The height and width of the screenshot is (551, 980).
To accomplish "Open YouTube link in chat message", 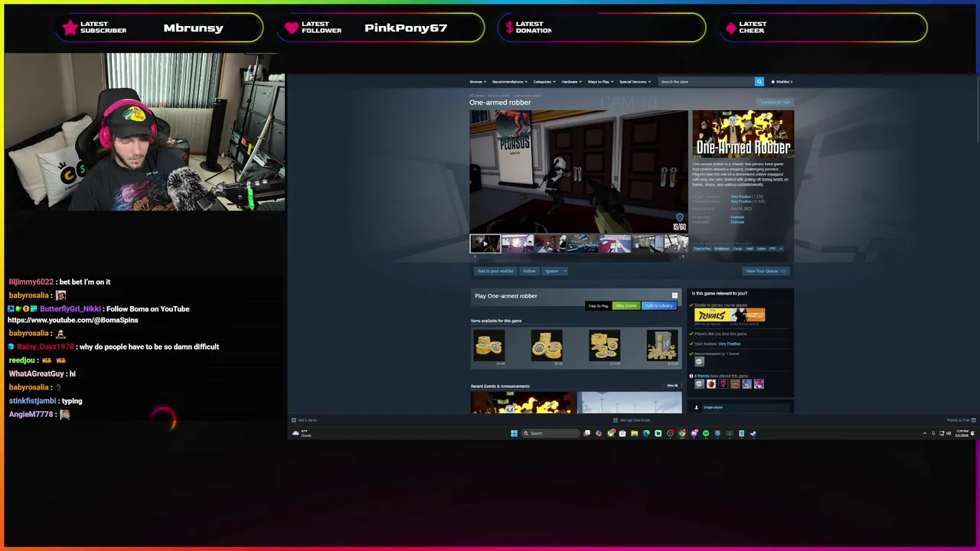I will point(73,320).
